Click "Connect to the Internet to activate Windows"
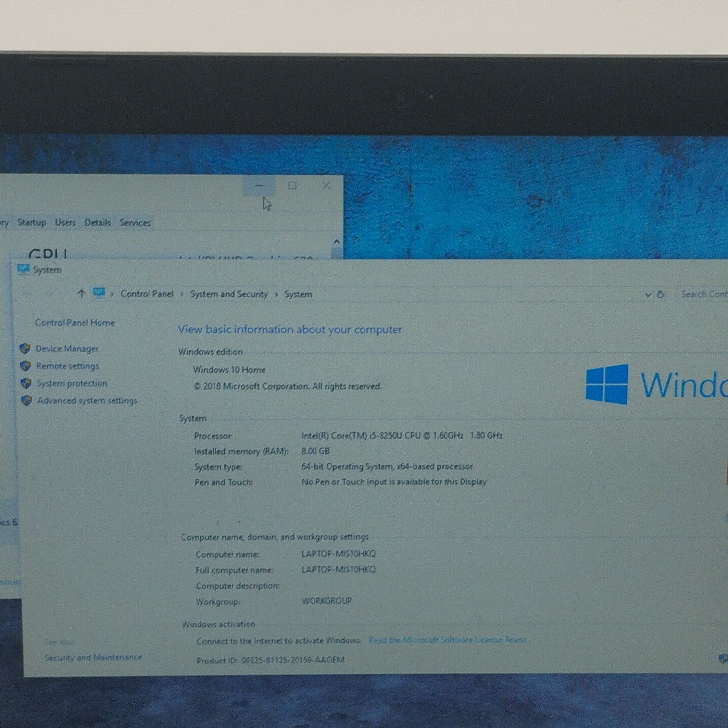Screen dimensions: 728x728 pos(279,641)
